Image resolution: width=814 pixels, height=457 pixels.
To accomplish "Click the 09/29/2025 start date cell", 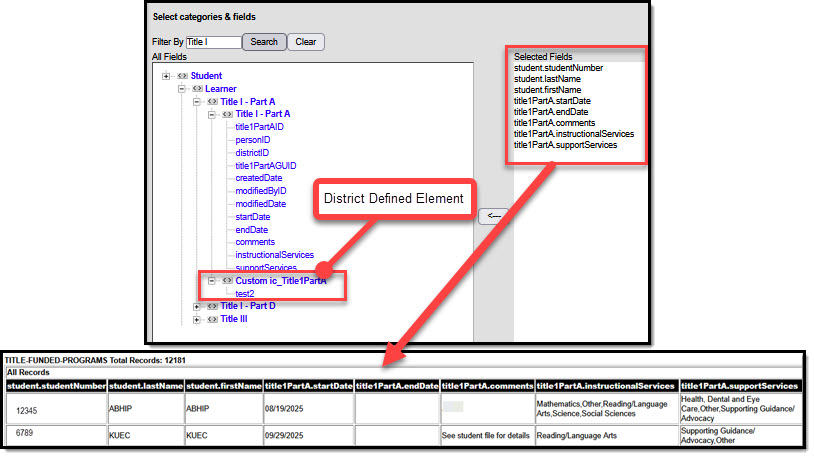I will [x=309, y=435].
